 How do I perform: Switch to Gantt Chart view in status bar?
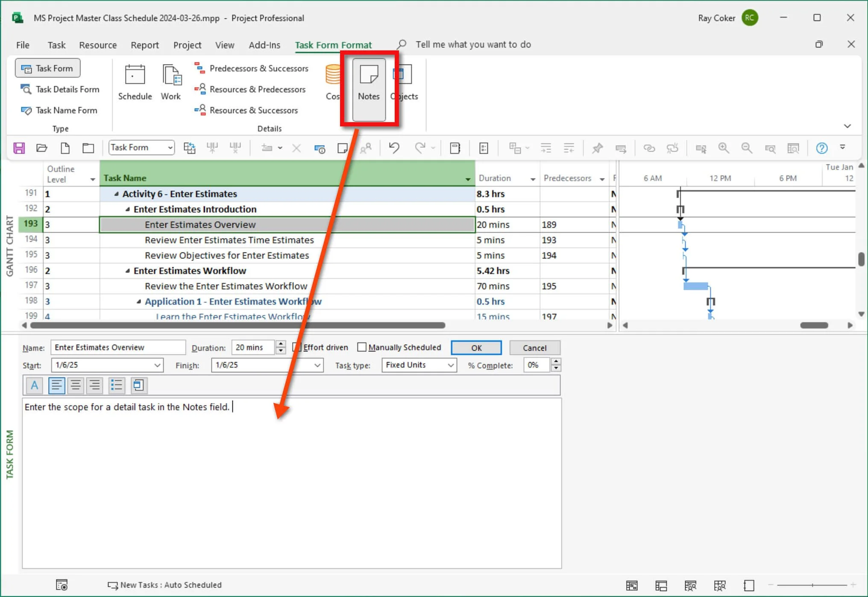[632, 585]
